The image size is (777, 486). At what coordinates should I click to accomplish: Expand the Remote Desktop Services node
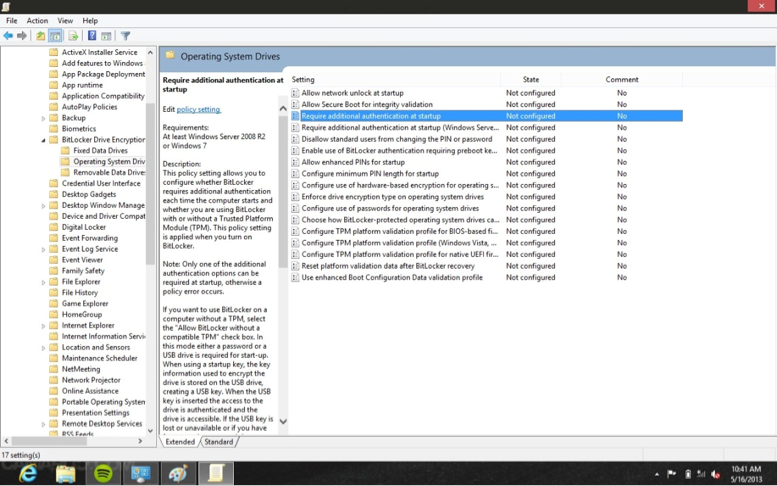tap(43, 424)
